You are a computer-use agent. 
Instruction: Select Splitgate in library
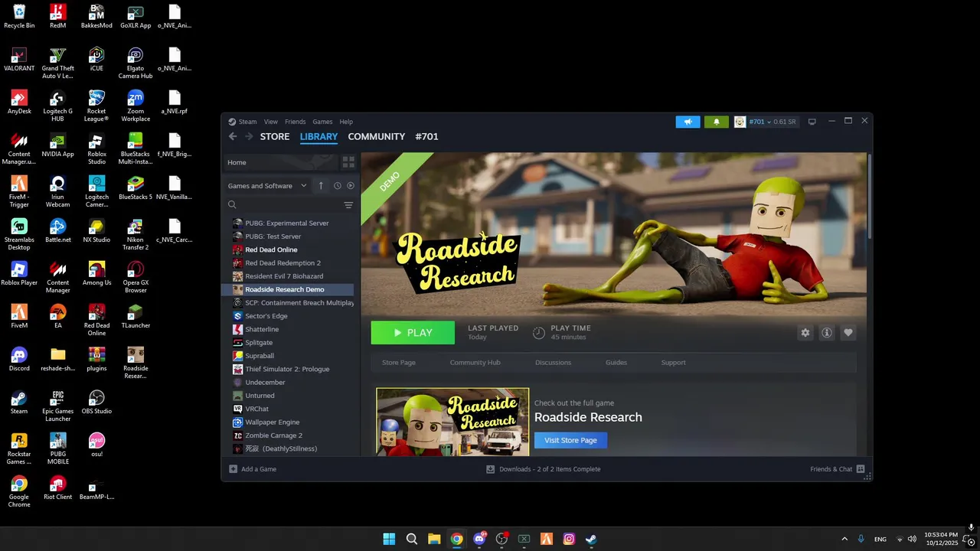pos(259,343)
